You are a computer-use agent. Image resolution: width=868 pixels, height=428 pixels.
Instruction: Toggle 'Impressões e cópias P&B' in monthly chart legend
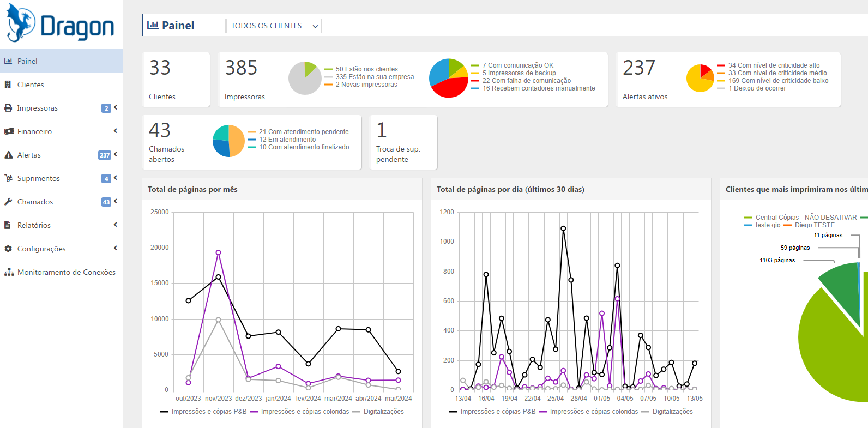[x=203, y=412]
